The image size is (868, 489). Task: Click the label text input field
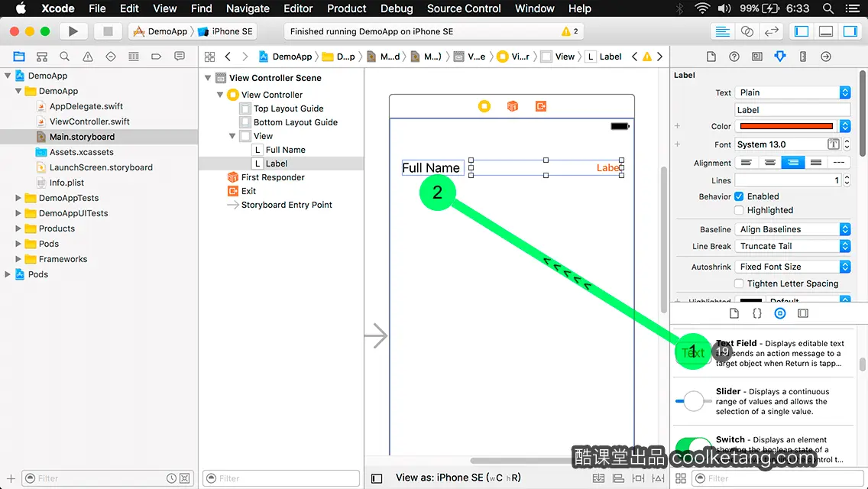pos(792,110)
